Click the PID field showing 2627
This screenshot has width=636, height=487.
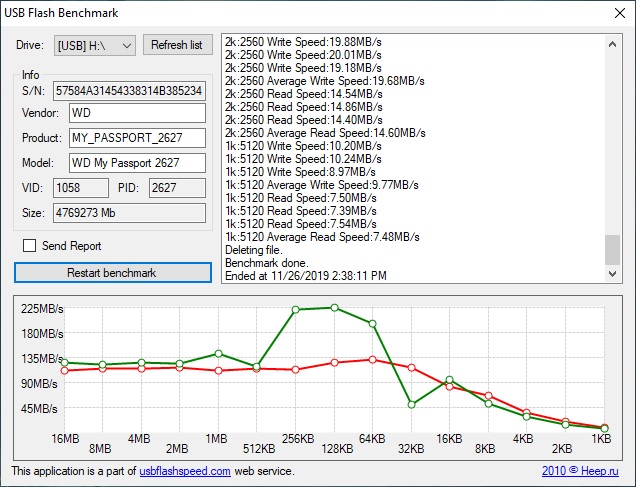[177, 188]
